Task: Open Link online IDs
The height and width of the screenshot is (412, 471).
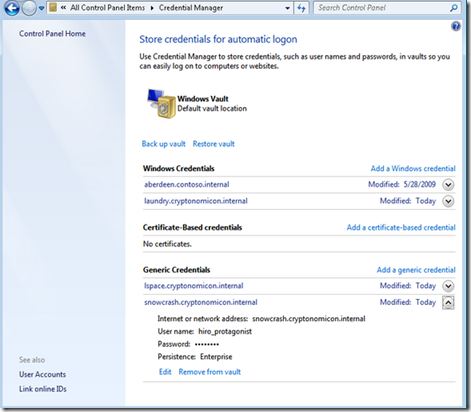Action: [43, 389]
